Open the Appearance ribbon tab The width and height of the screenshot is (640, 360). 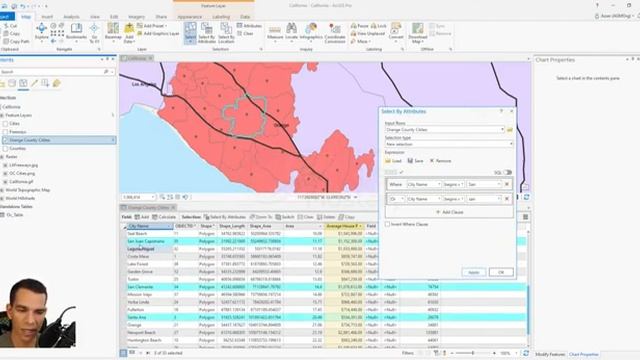tap(190, 17)
